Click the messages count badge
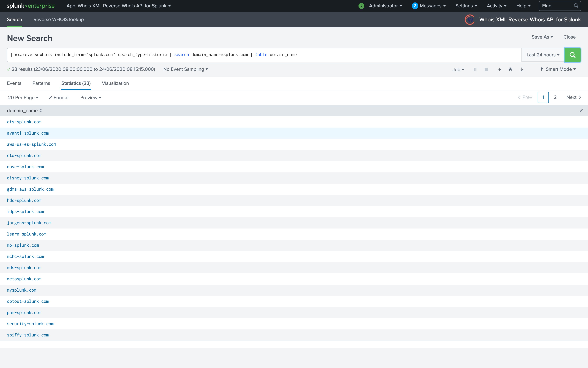Screen dimensions: 588x368 click(415, 6)
